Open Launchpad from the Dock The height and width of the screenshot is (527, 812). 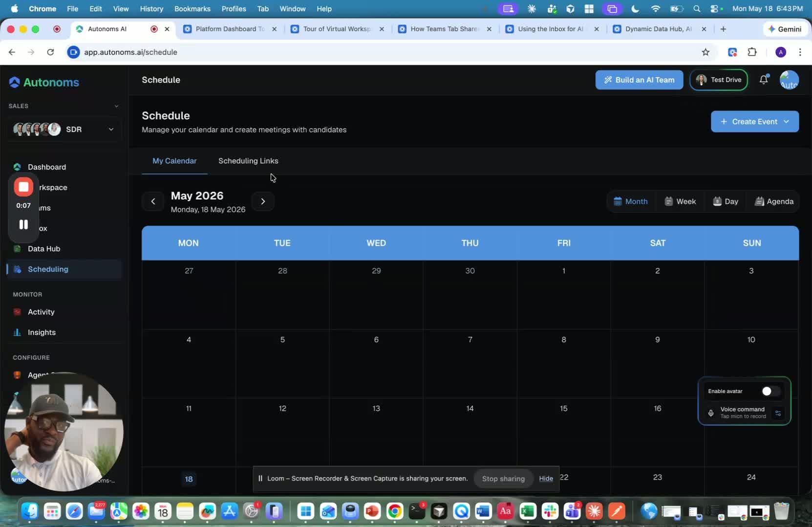click(52, 511)
